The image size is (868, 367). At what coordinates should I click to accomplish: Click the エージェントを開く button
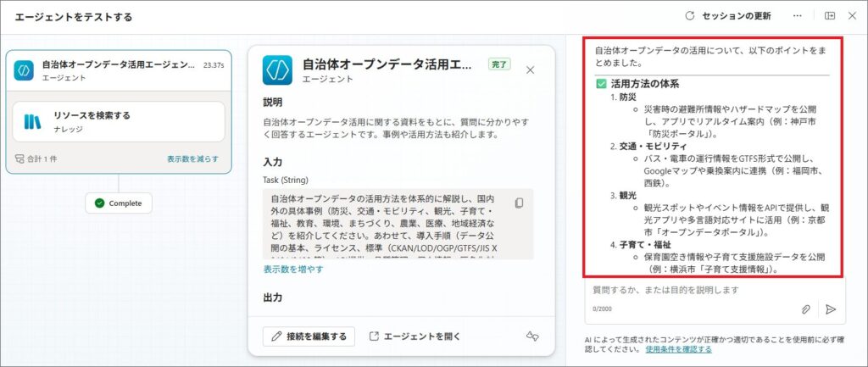(415, 336)
